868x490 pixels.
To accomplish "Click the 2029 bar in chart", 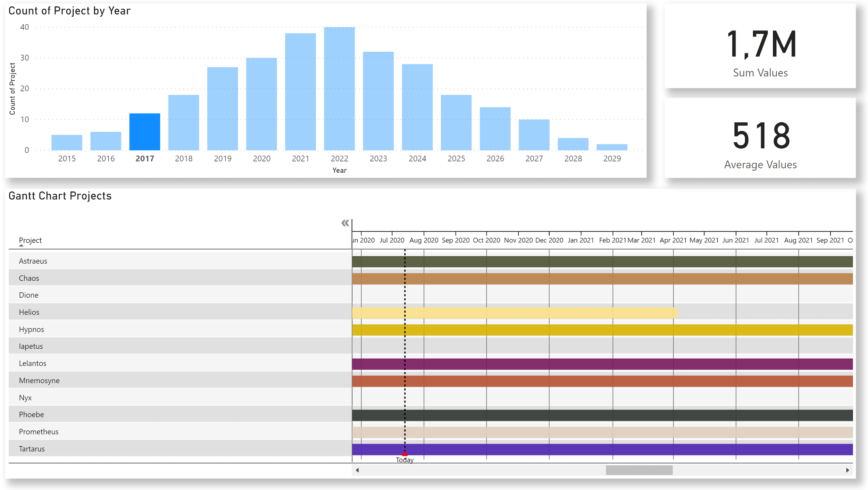I will [x=612, y=147].
